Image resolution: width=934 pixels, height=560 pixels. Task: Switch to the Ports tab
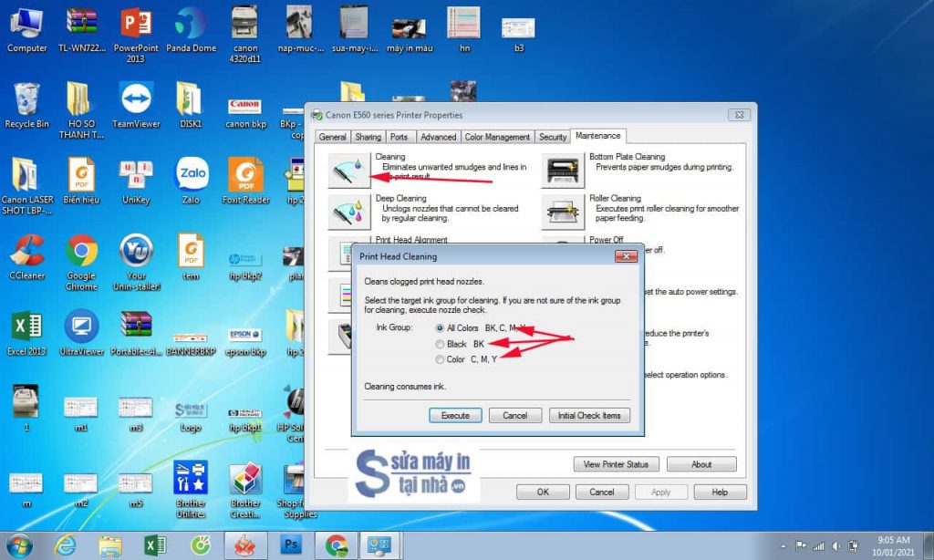click(x=399, y=137)
